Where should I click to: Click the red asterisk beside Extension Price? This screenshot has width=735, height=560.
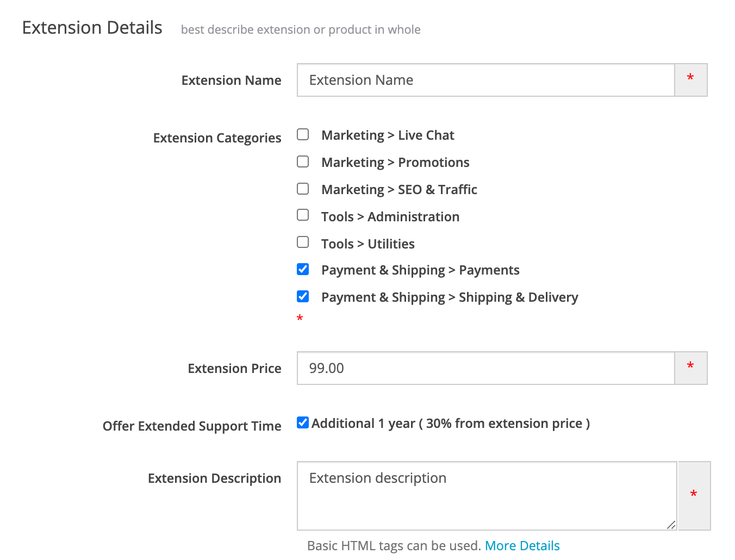[690, 367]
